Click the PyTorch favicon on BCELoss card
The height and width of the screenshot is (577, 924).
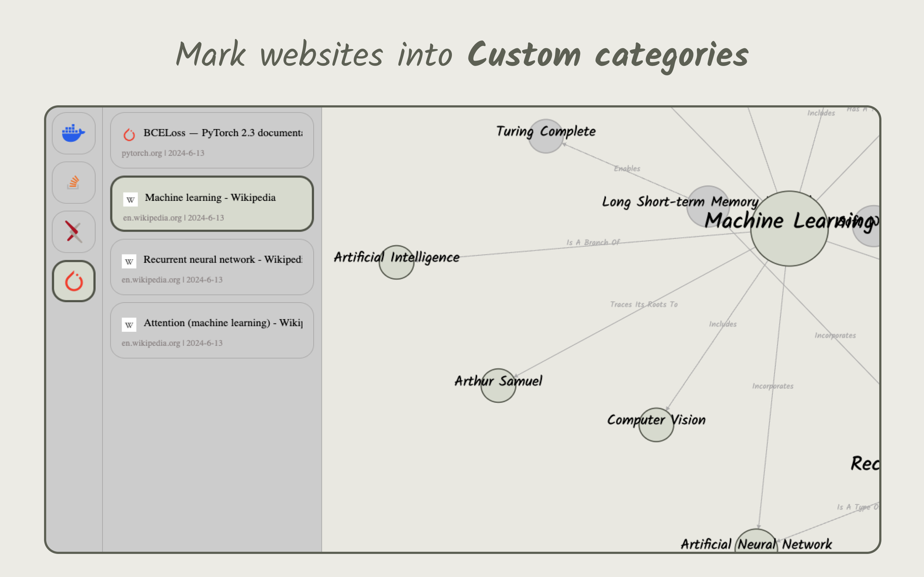(x=129, y=135)
